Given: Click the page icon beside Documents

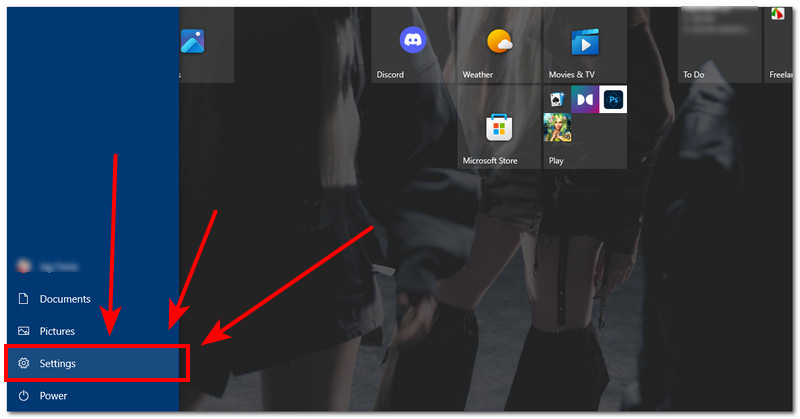Looking at the screenshot, I should pyautogui.click(x=24, y=299).
